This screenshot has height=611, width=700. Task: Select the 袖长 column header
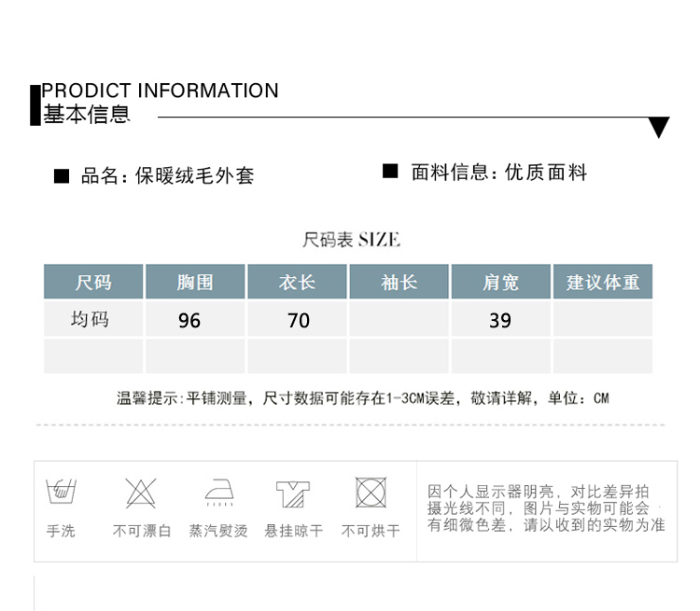pyautogui.click(x=399, y=282)
